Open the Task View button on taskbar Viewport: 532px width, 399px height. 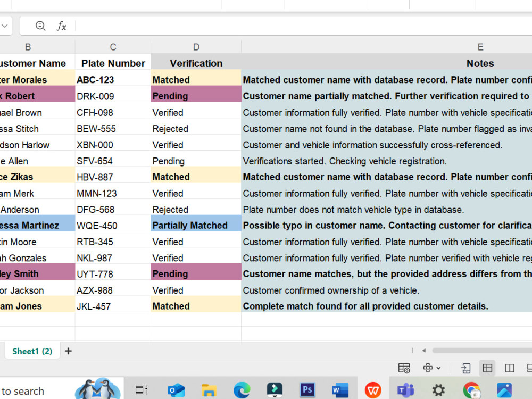click(x=141, y=390)
